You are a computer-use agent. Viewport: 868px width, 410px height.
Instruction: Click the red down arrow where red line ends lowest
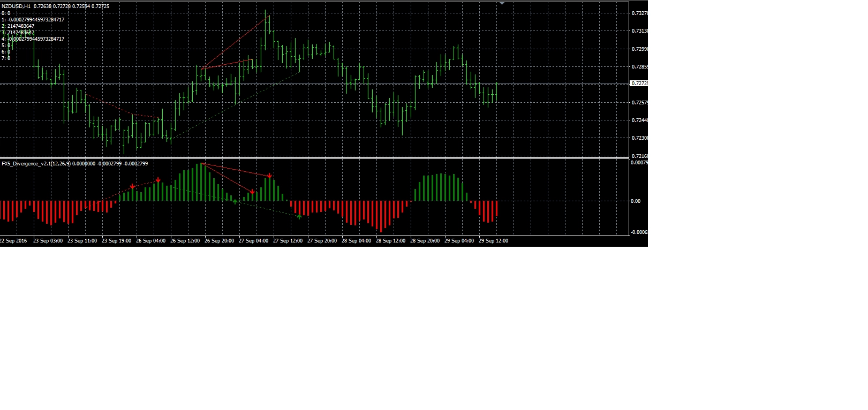pos(252,191)
